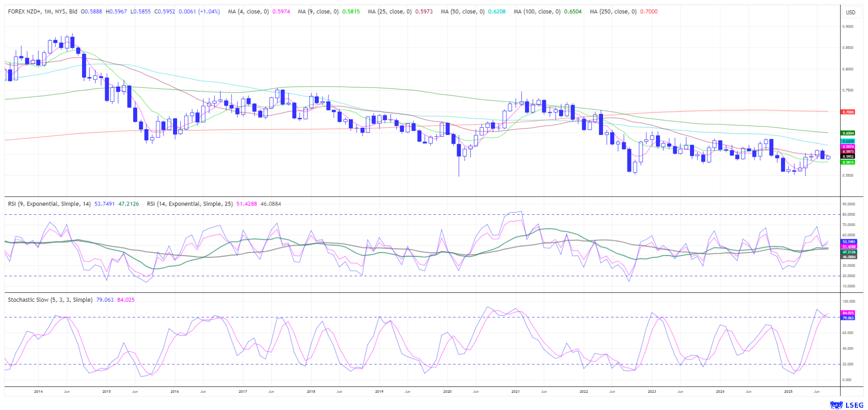The width and height of the screenshot is (868, 410).
Task: Click the 2020 label on time axis
Action: 447,391
